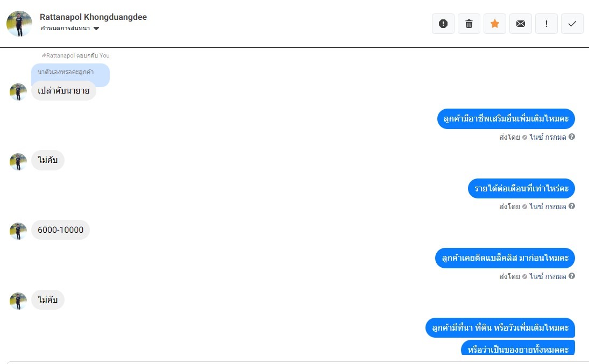The height and width of the screenshot is (364, 589).
Task: Mark conversation done with checkmark icon
Action: click(x=572, y=24)
